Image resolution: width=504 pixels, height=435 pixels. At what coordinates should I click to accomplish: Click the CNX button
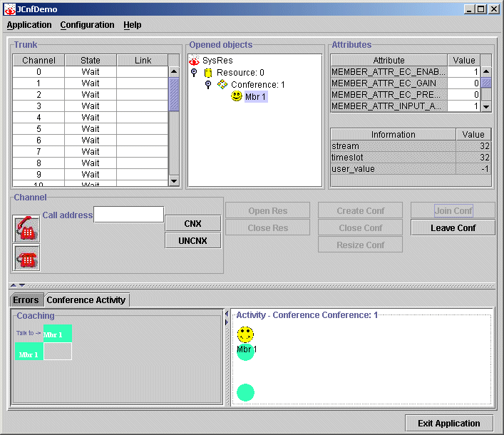tap(192, 224)
